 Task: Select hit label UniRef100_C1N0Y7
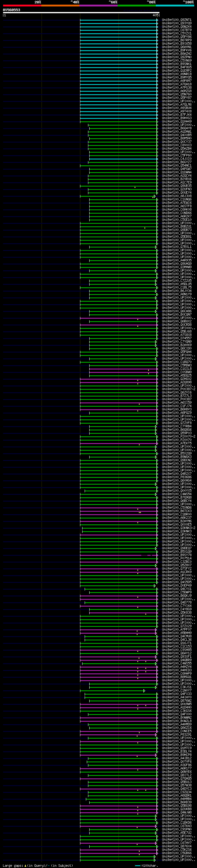176,691
